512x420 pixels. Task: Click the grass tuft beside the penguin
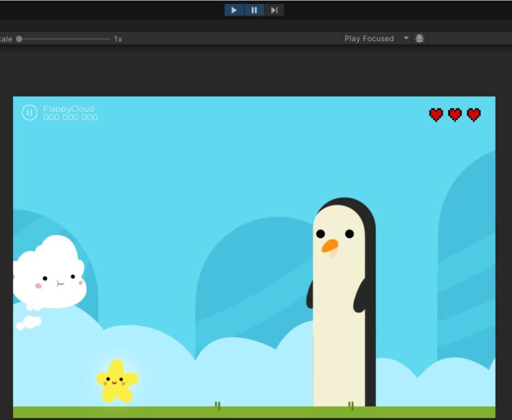click(x=351, y=406)
